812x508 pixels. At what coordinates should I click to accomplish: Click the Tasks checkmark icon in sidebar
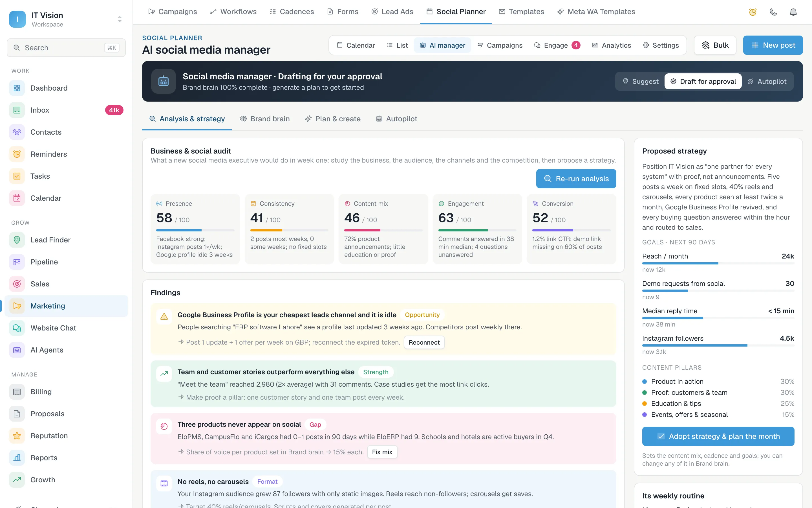coord(17,176)
